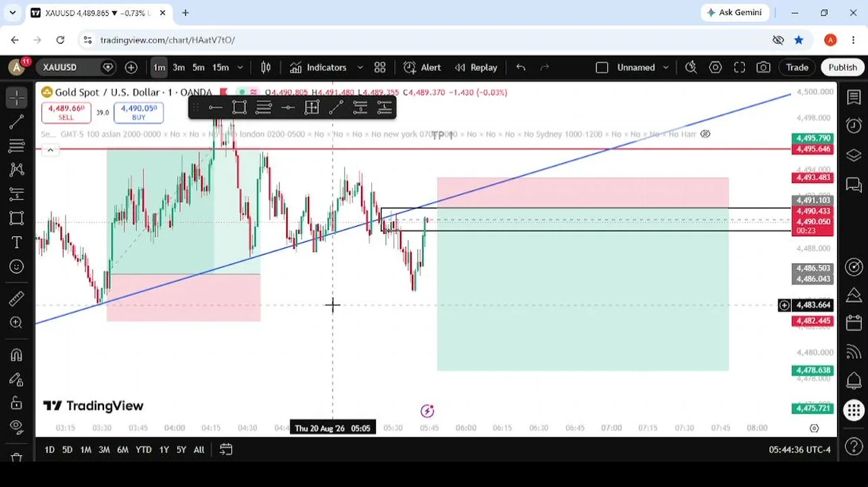This screenshot has width=868, height=487.
Task: Open the select layout setup square icon
Action: point(602,67)
